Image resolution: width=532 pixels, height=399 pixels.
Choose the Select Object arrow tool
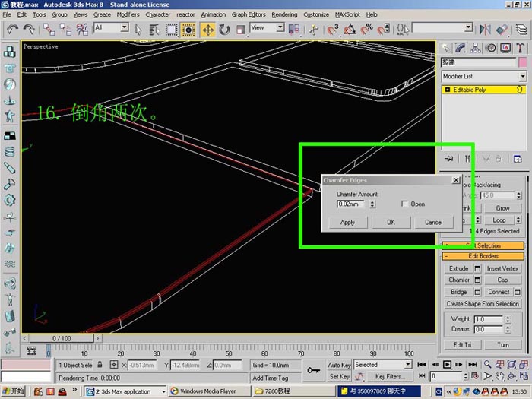click(x=138, y=30)
